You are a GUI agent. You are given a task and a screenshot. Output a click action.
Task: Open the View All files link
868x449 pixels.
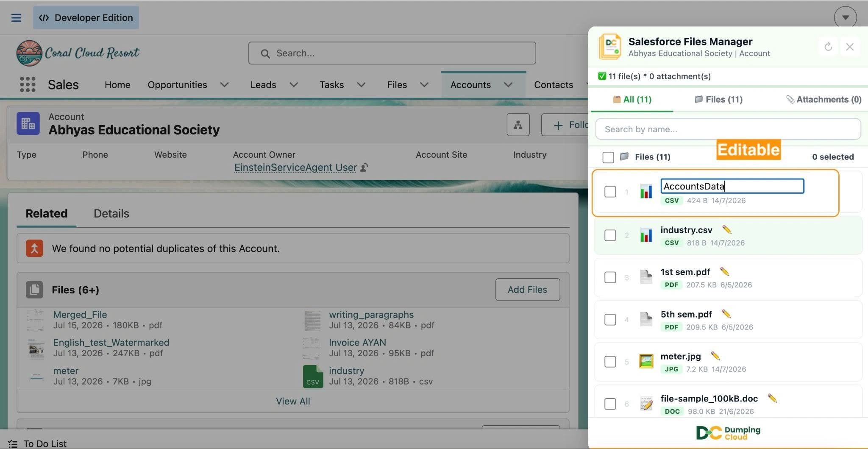tap(293, 401)
